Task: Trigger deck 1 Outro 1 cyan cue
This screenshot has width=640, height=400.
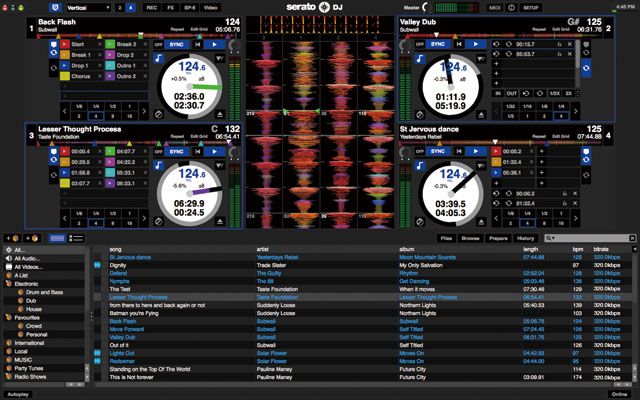Action: [x=110, y=65]
